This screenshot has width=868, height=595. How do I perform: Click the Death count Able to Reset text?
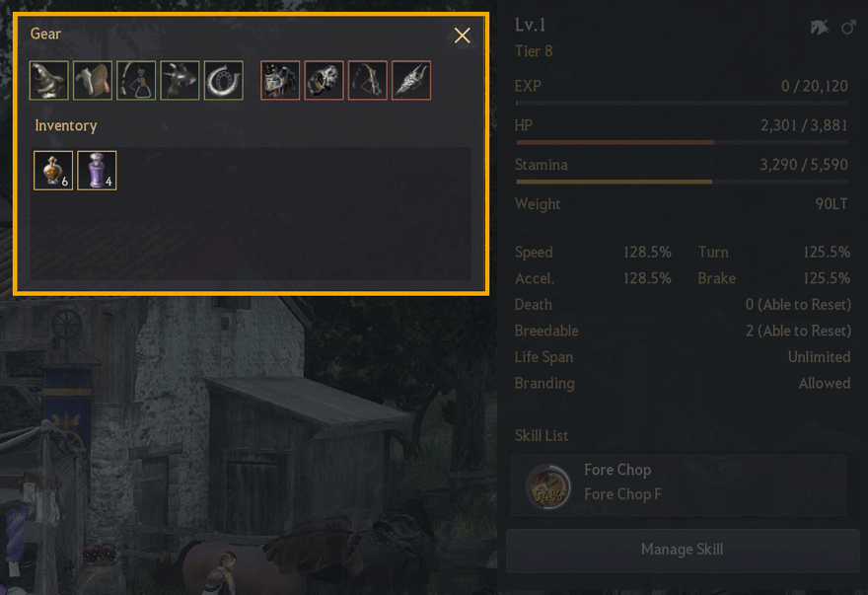point(798,305)
